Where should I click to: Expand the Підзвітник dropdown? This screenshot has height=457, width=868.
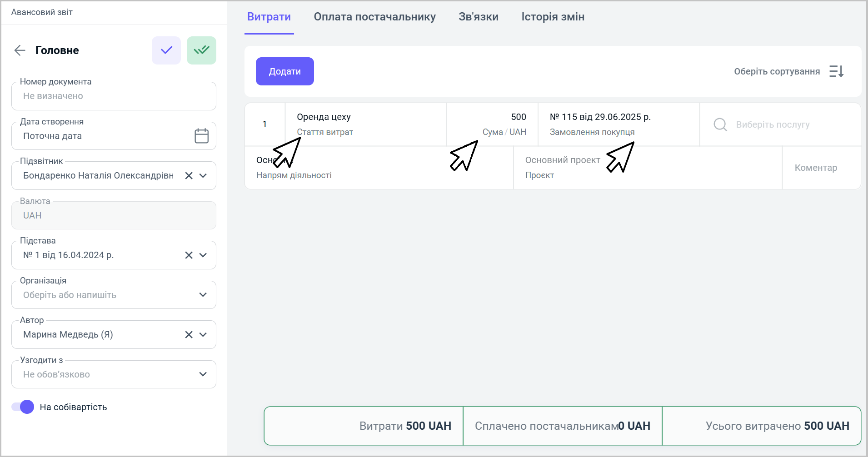[x=203, y=176]
